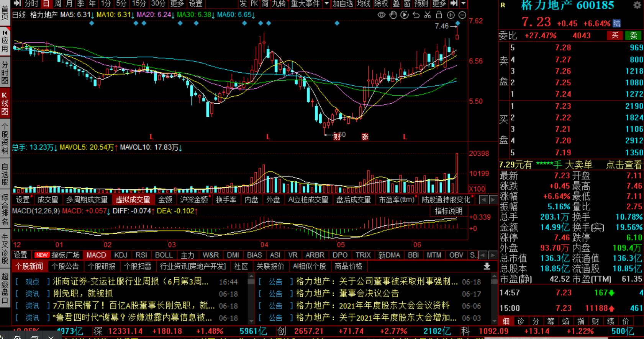The image size is (644, 339).
Task: Click the red 买 buy button
Action: pos(615,36)
